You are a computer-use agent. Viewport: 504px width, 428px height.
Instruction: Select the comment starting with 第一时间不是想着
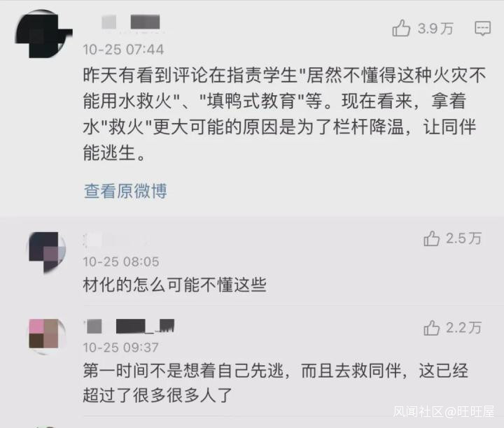276,383
